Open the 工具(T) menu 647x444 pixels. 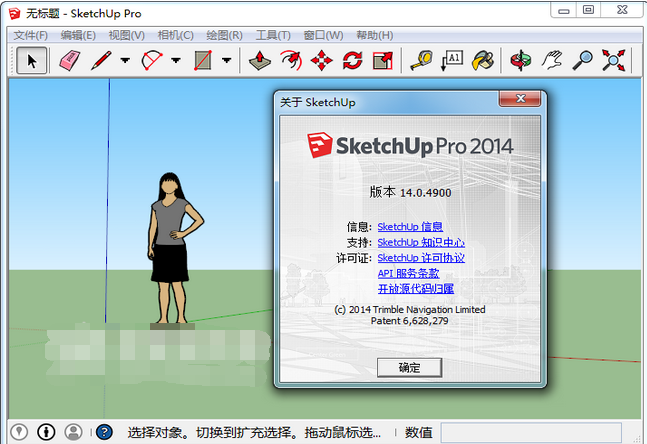coord(273,35)
